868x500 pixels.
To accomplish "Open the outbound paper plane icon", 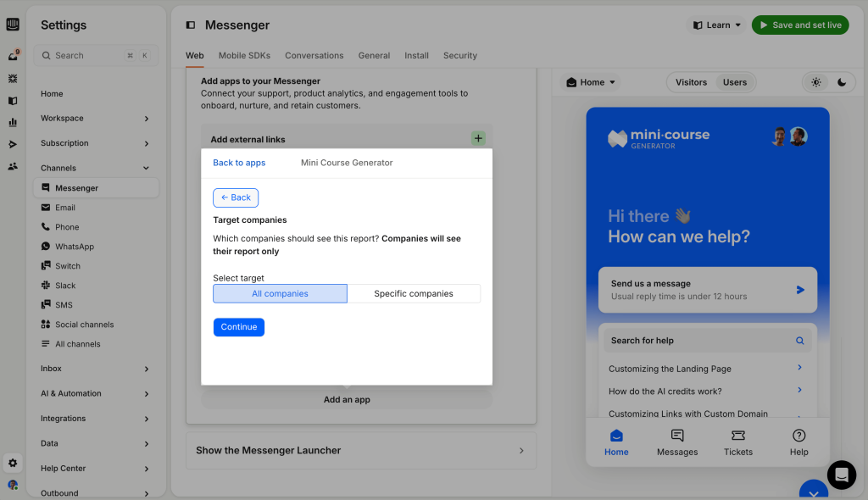I will tap(13, 145).
